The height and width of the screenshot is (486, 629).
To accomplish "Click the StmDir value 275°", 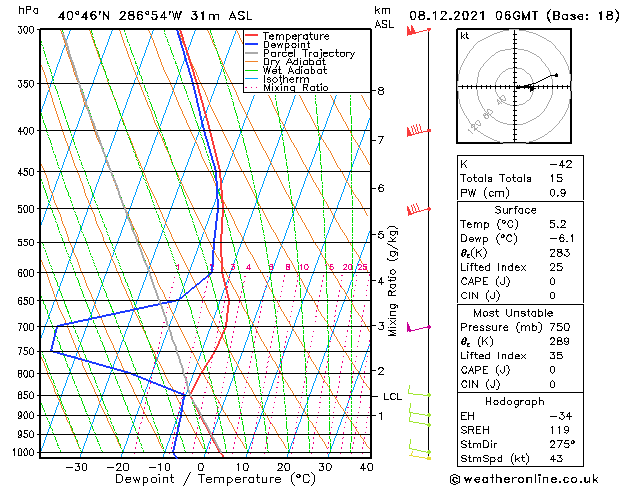I will click(562, 444).
